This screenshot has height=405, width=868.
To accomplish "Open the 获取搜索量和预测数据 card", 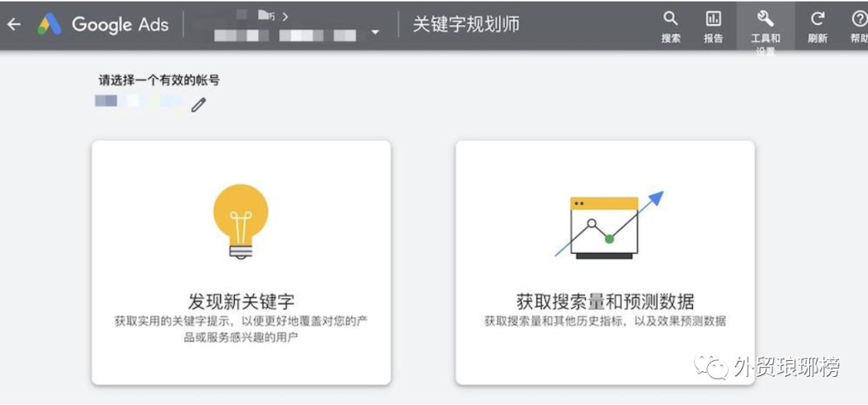I will [x=605, y=262].
